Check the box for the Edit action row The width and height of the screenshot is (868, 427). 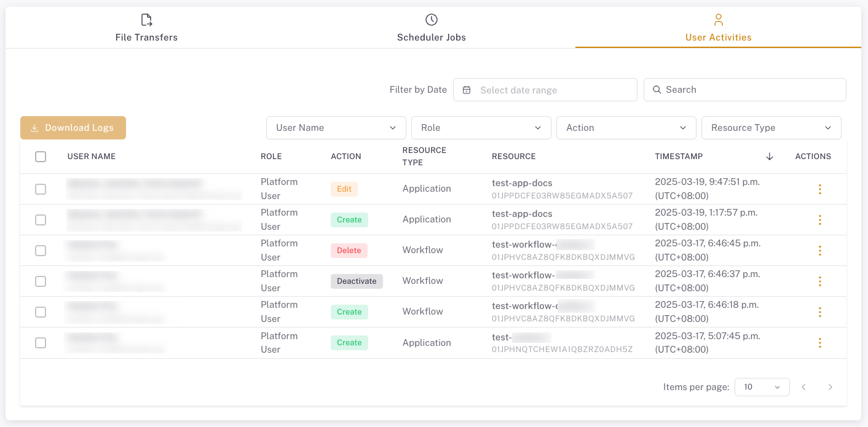tap(41, 189)
